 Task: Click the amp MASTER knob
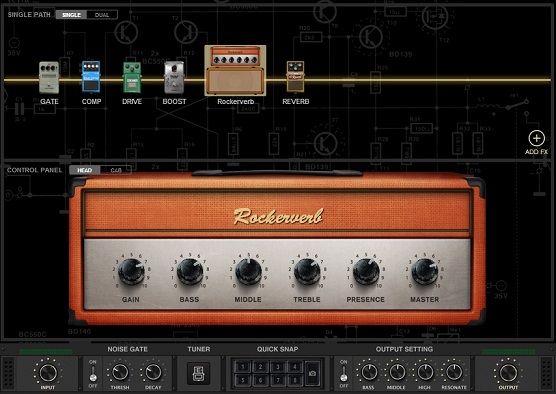pyautogui.click(x=424, y=272)
